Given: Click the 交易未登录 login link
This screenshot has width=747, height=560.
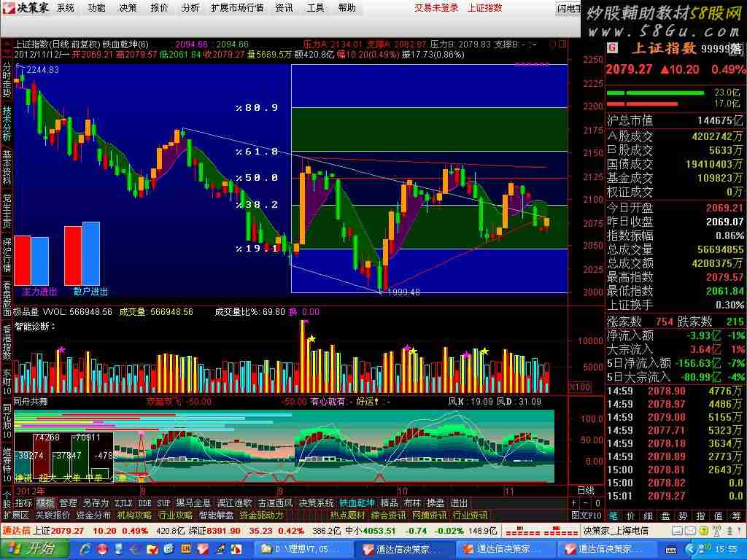Looking at the screenshot, I should tap(436, 7).
